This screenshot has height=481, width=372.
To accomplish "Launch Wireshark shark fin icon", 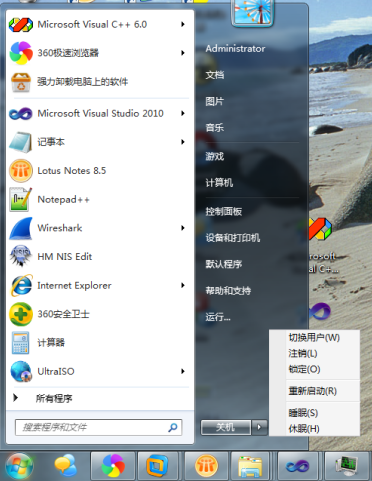I will (21, 228).
